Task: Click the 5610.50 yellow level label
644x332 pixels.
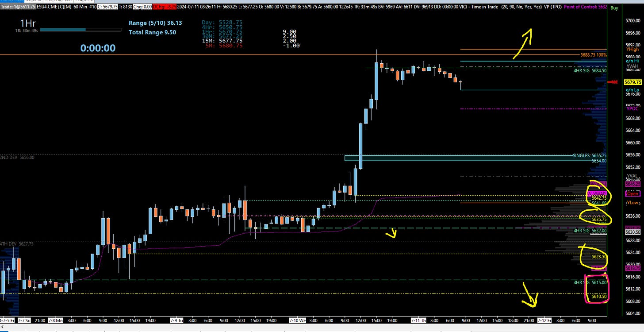Action: [599, 297]
